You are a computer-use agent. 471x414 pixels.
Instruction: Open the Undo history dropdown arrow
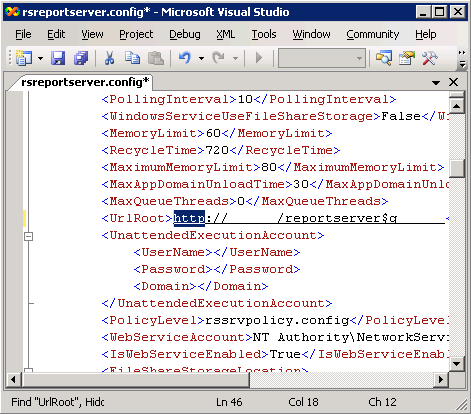[x=201, y=59]
